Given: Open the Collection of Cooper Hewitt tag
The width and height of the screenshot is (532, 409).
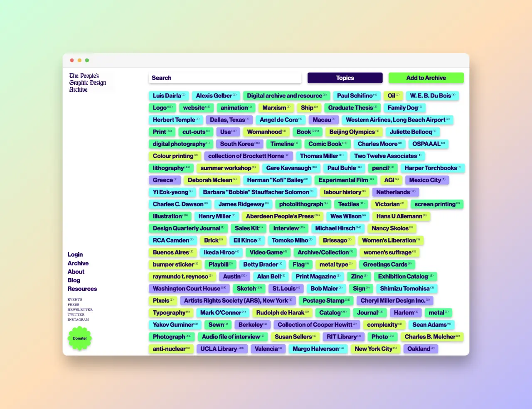Looking at the screenshot, I should [317, 324].
